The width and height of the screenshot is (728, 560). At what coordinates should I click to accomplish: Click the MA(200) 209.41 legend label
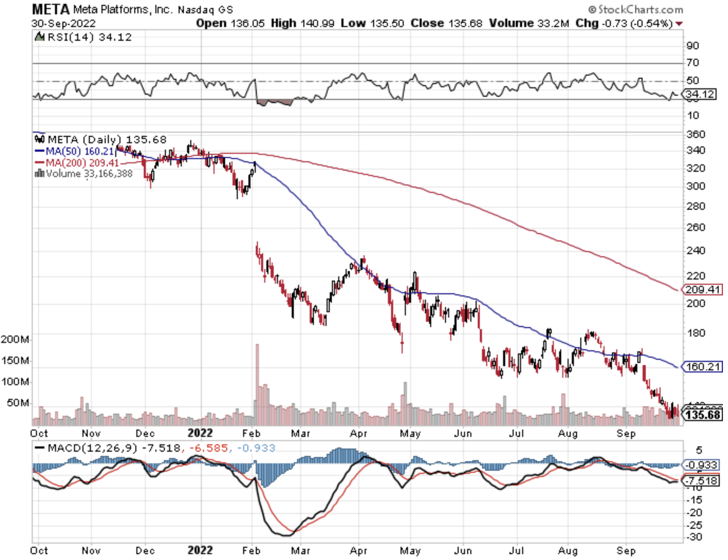coord(83,163)
